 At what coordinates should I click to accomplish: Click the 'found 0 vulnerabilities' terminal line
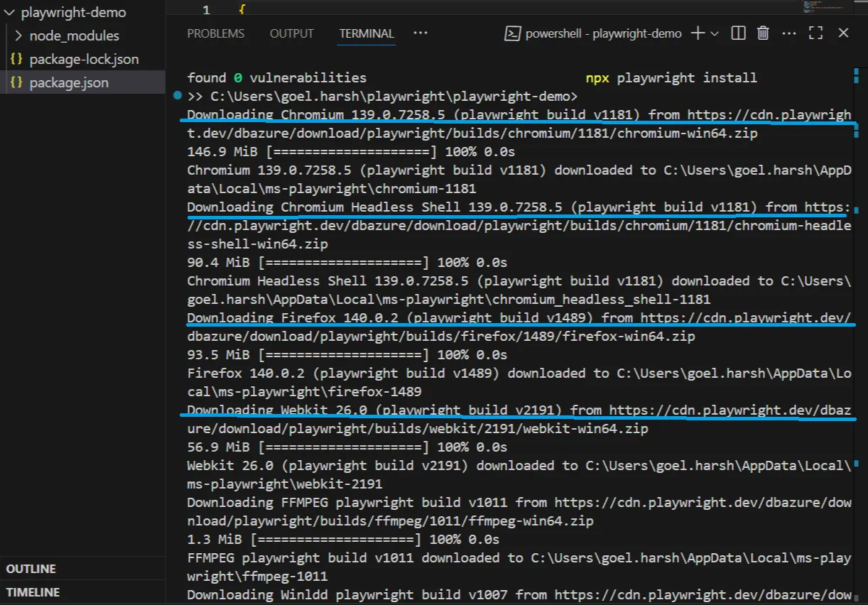tap(277, 78)
